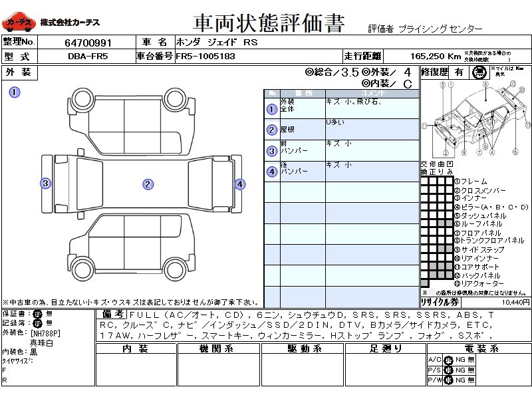Select marker 1 above the car diagram

point(14,92)
